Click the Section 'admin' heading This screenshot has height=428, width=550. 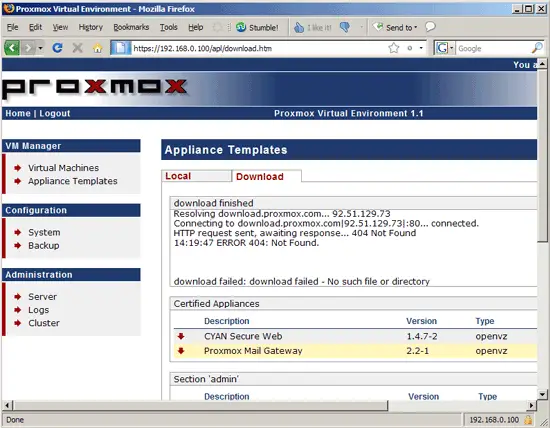(x=206, y=379)
